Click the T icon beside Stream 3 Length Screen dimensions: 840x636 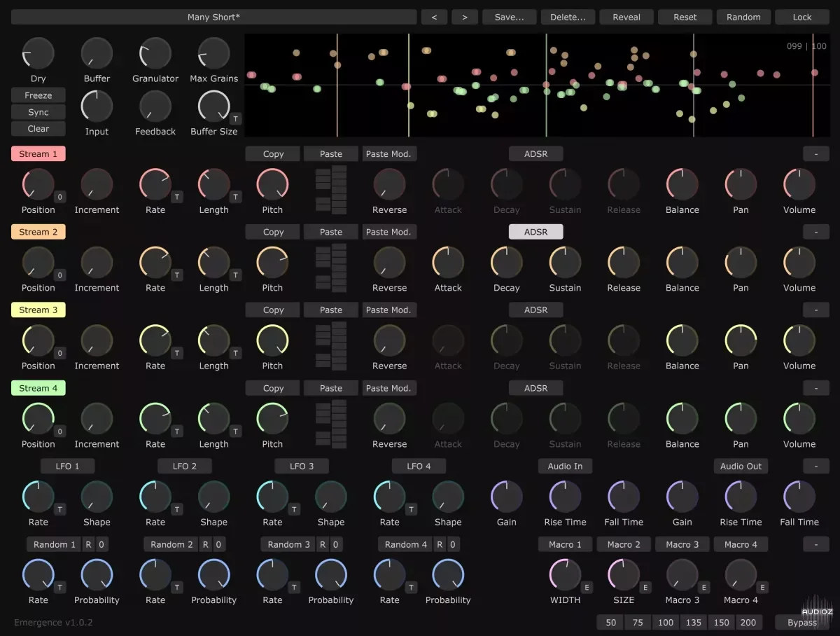pyautogui.click(x=236, y=353)
